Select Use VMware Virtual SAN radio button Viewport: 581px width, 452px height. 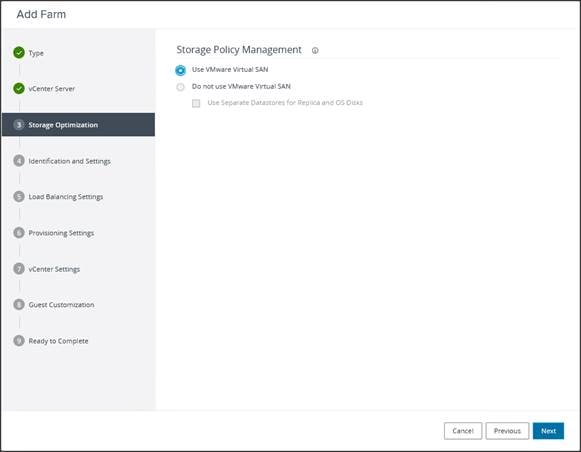[180, 70]
